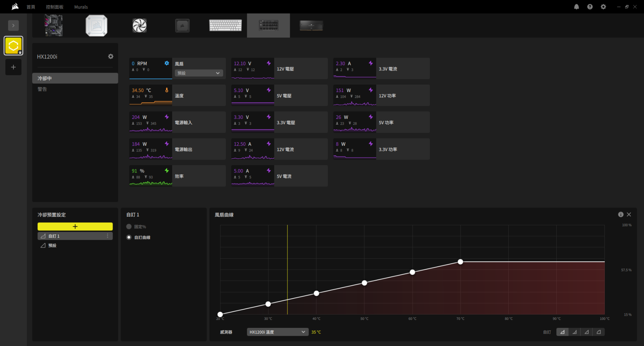Image resolution: width=644 pixels, height=346 pixels.
Task: Select the fan device icon
Action: tap(139, 26)
